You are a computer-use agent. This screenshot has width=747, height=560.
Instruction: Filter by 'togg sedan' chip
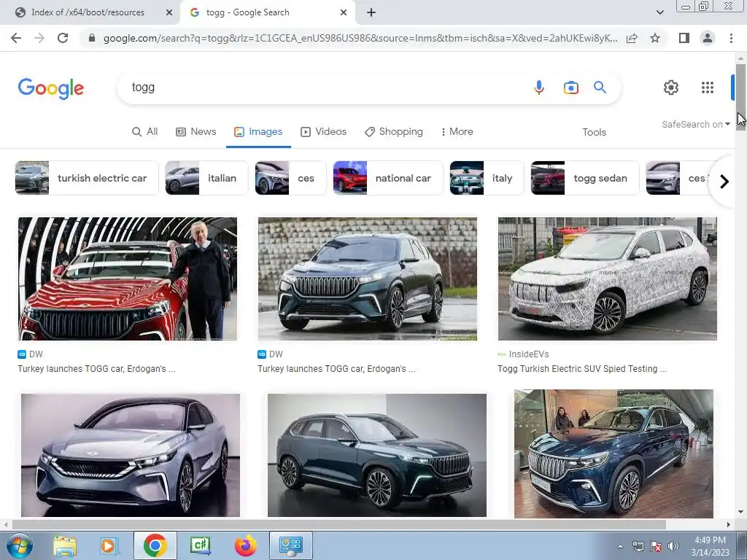585,178
